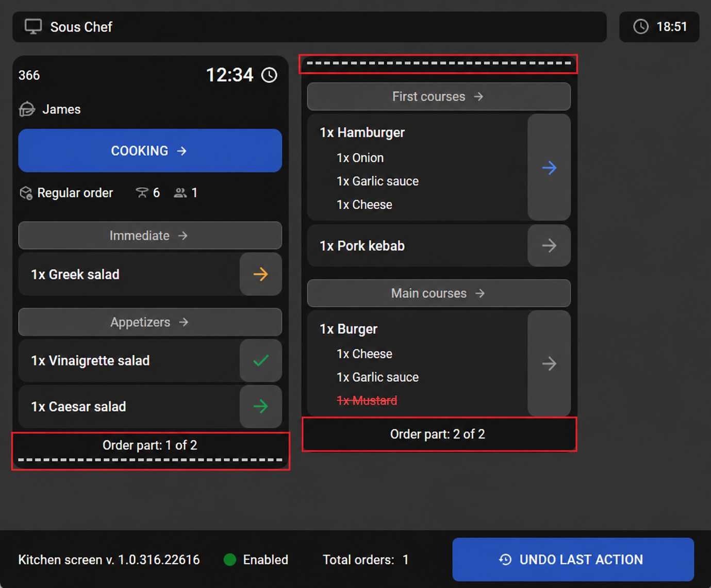Click the 12:34 order timer

[230, 75]
